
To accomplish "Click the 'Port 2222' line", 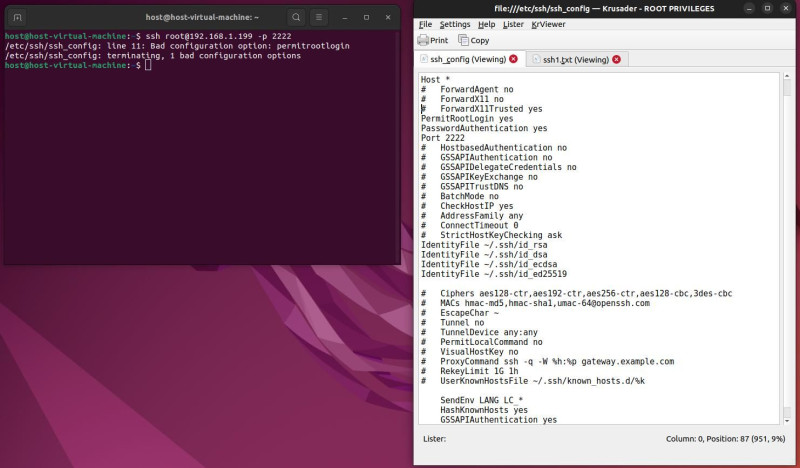I will click(442, 138).
